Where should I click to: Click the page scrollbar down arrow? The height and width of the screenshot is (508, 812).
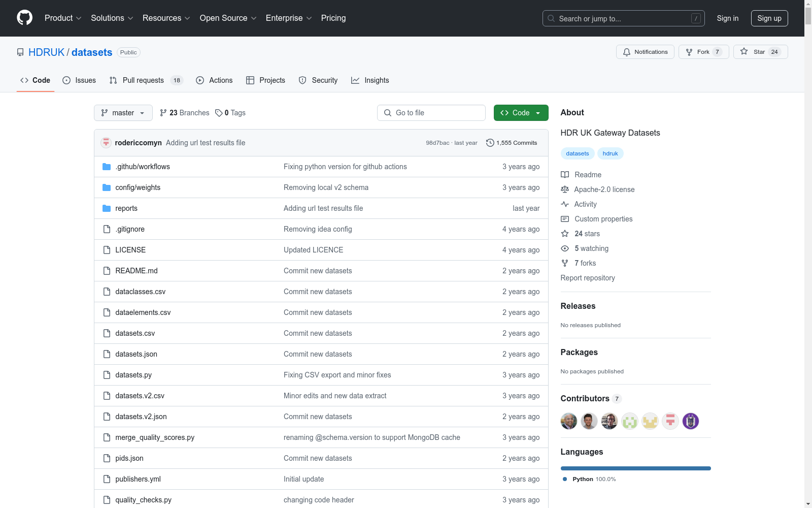coord(808,503)
